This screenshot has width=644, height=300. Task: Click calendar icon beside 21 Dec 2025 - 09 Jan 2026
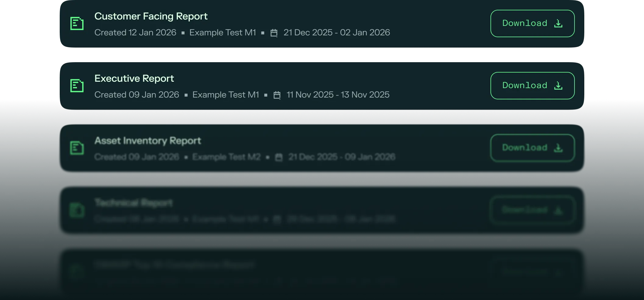pyautogui.click(x=279, y=157)
